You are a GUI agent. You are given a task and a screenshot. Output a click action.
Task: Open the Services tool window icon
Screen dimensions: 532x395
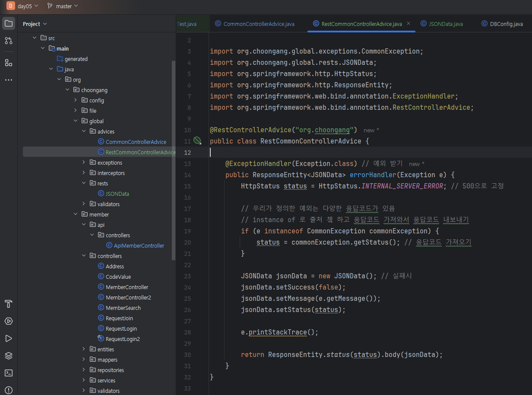coord(9,321)
